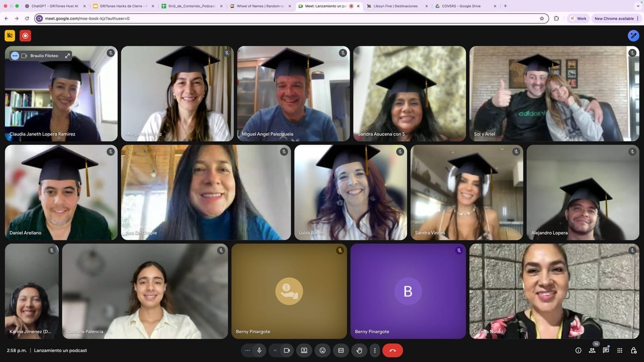Click the camera icon on the Braulio Filoteo tile
The width and height of the screenshot is (644, 362).
click(24, 56)
